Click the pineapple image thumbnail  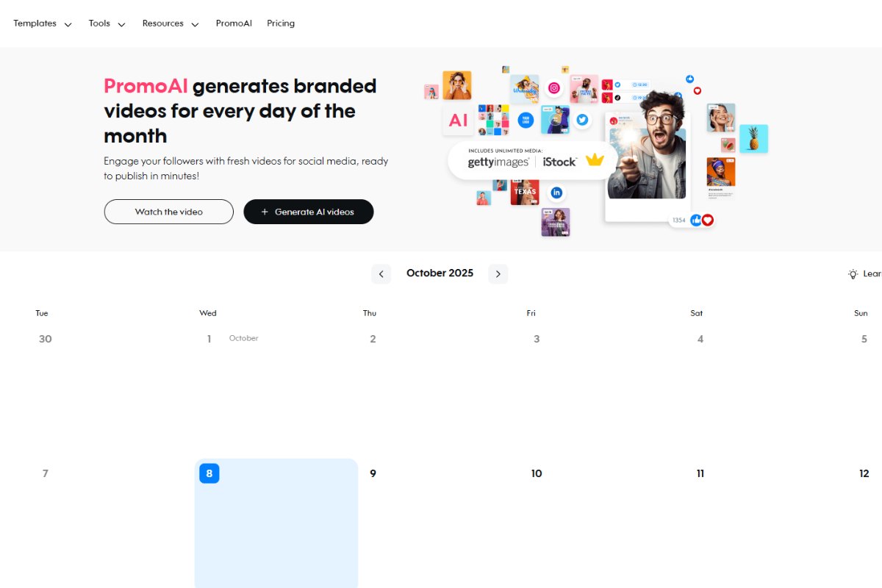tap(753, 139)
